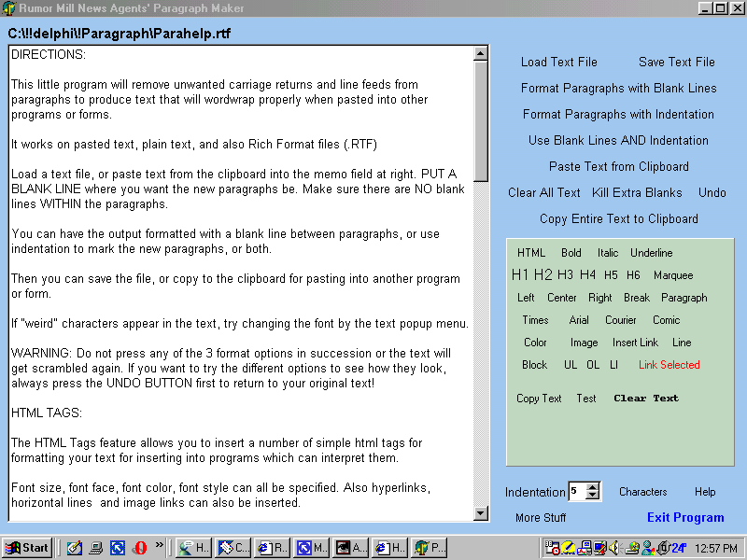Screen dimensions: 747x560
Task: Click the system tray clock showing 12:57 PM
Action: (x=716, y=549)
